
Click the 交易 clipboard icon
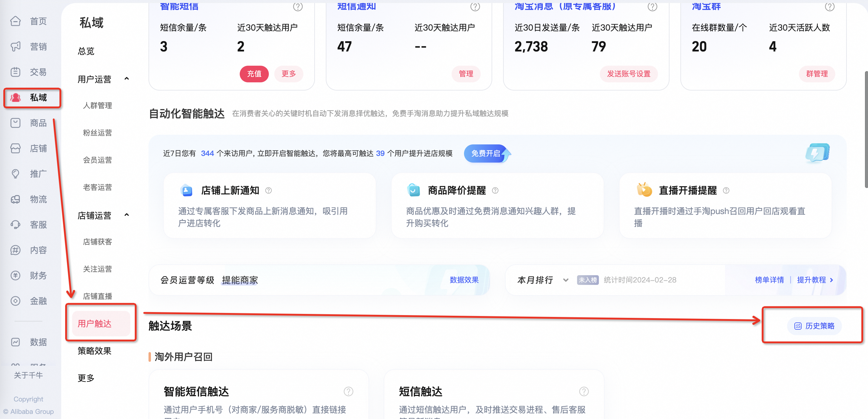[15, 72]
